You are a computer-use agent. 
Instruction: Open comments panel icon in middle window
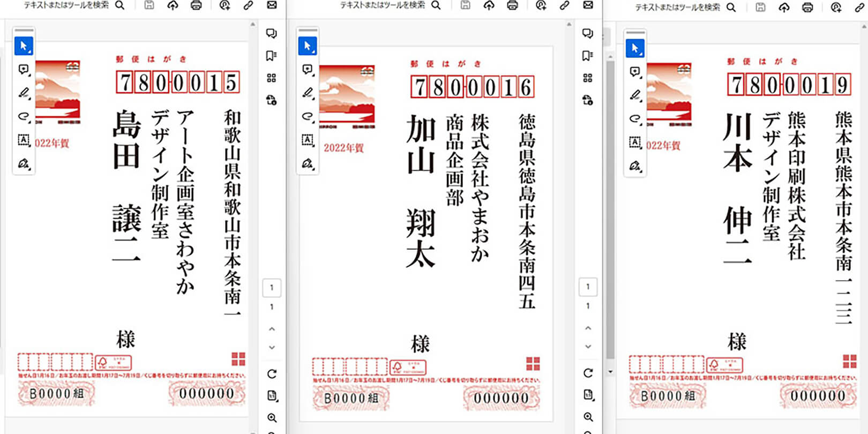pyautogui.click(x=587, y=34)
